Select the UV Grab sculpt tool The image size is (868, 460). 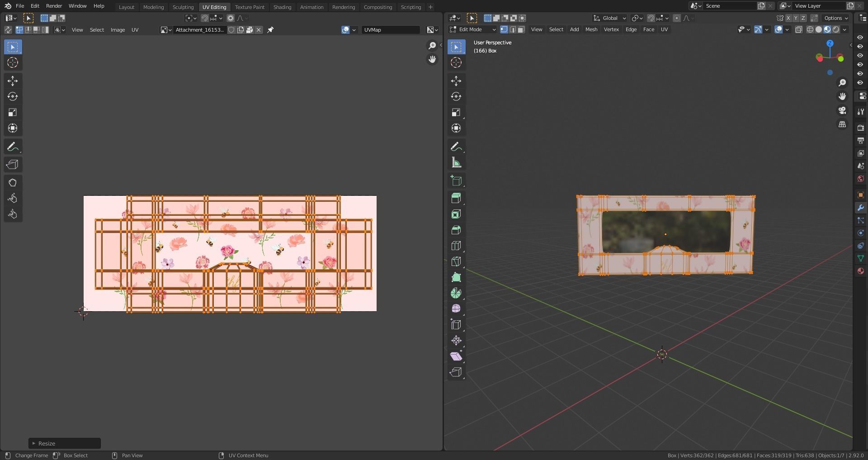[13, 183]
